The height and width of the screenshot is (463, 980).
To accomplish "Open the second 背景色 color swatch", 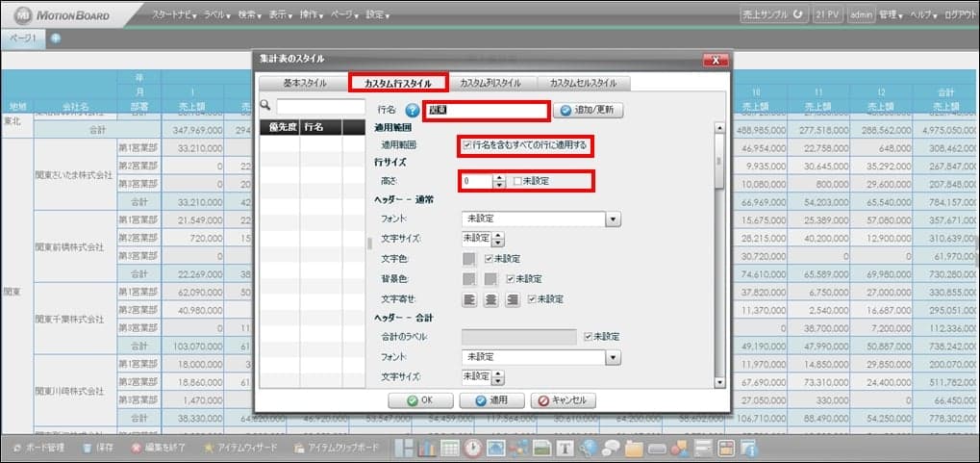I will tap(491, 278).
